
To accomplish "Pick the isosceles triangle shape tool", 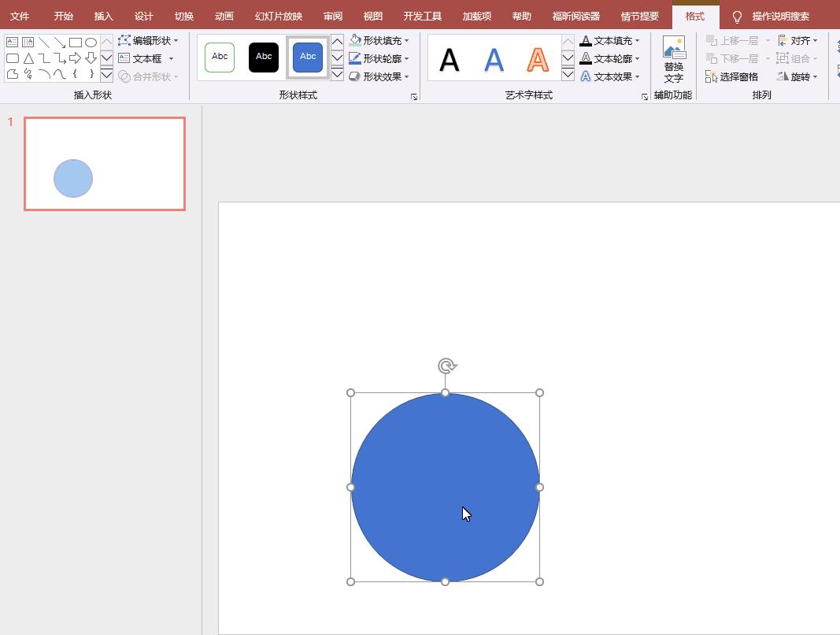I will coord(28,58).
